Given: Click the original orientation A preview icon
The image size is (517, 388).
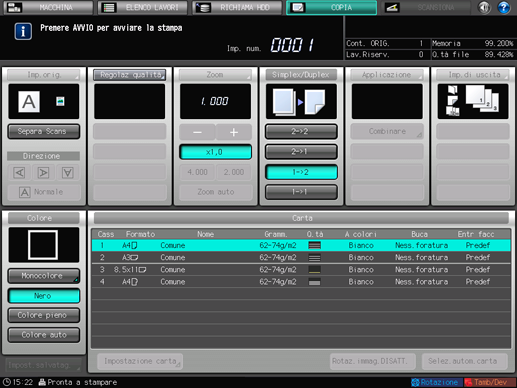Looking at the screenshot, I should [29, 102].
